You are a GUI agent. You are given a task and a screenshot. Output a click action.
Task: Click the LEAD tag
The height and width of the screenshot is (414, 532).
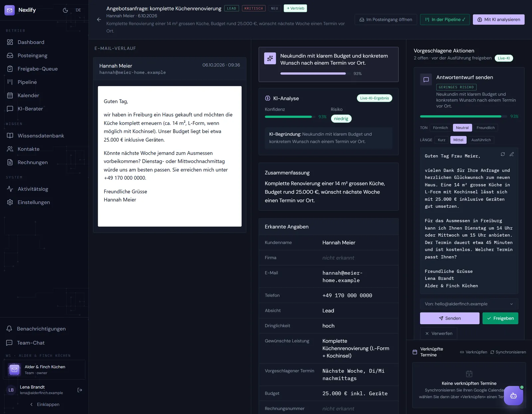click(231, 8)
